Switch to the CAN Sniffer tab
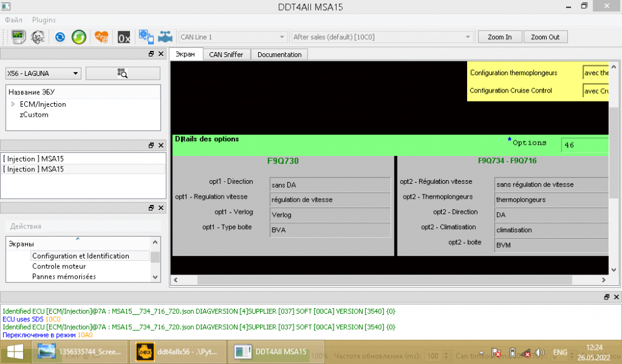 pyautogui.click(x=226, y=55)
